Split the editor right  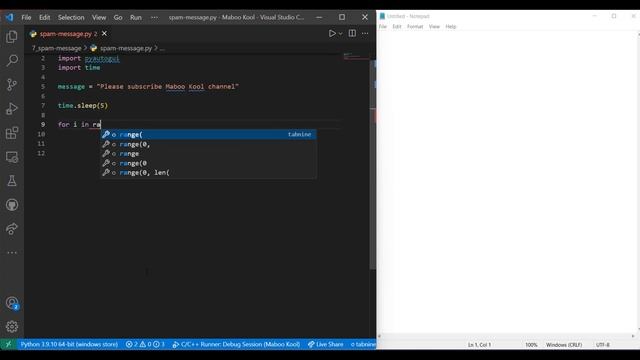(352, 33)
